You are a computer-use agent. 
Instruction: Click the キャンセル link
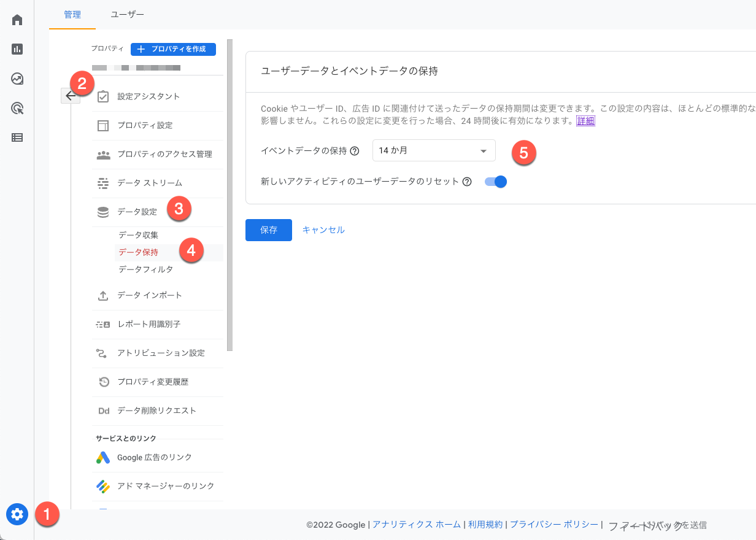[x=323, y=230]
